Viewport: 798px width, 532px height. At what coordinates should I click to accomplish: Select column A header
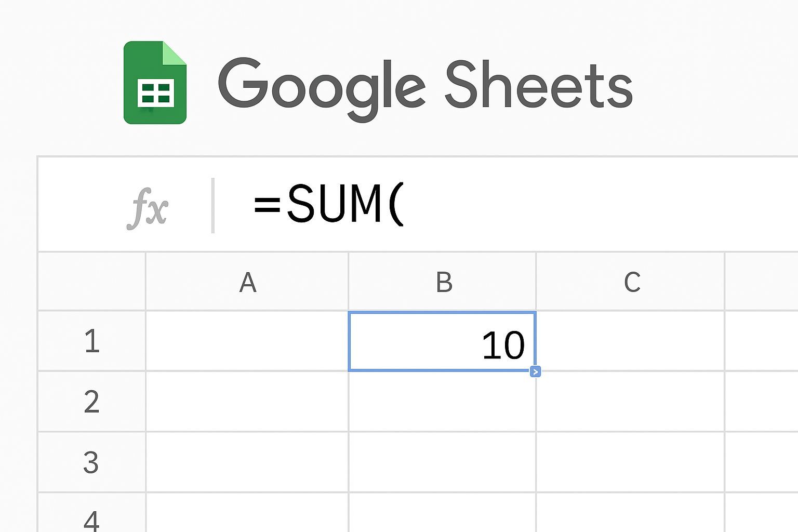pos(247,282)
